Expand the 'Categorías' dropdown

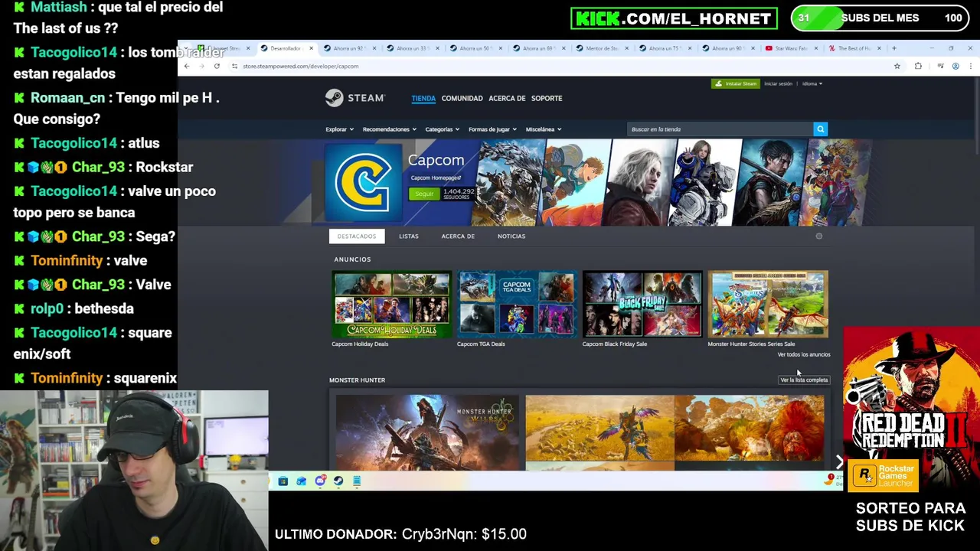click(x=442, y=129)
